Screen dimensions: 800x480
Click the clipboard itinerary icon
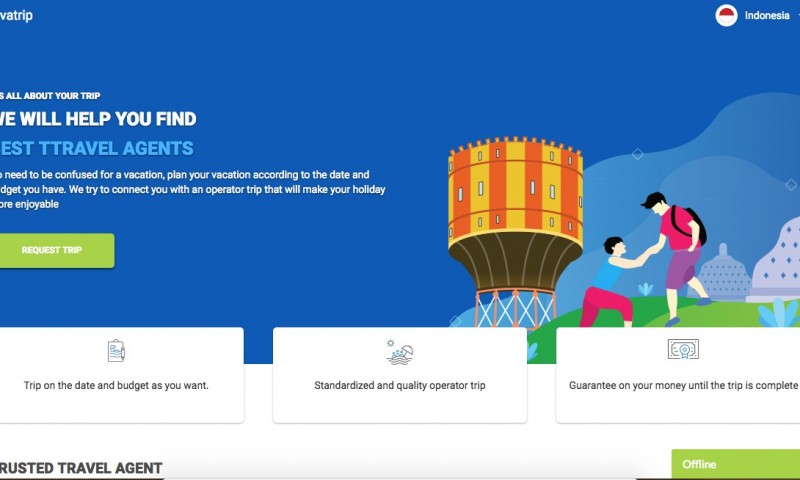pyautogui.click(x=116, y=351)
